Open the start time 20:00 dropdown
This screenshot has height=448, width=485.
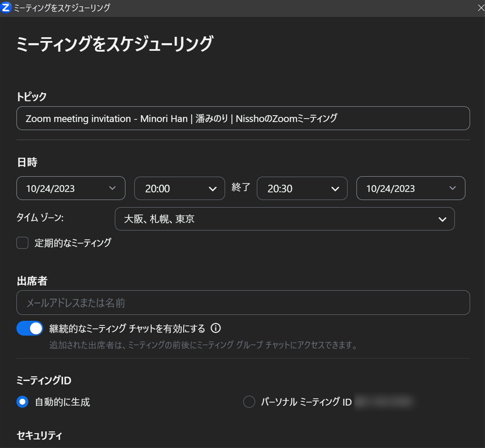click(x=179, y=188)
